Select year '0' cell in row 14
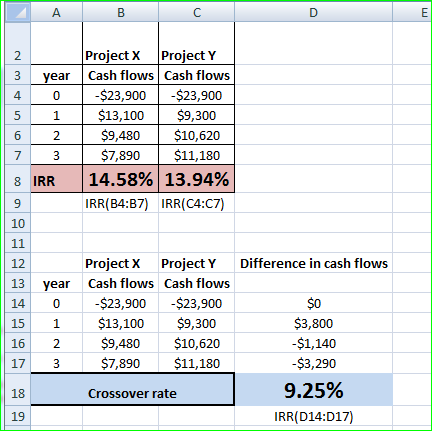Screen dimensions: 432x431 (56, 303)
